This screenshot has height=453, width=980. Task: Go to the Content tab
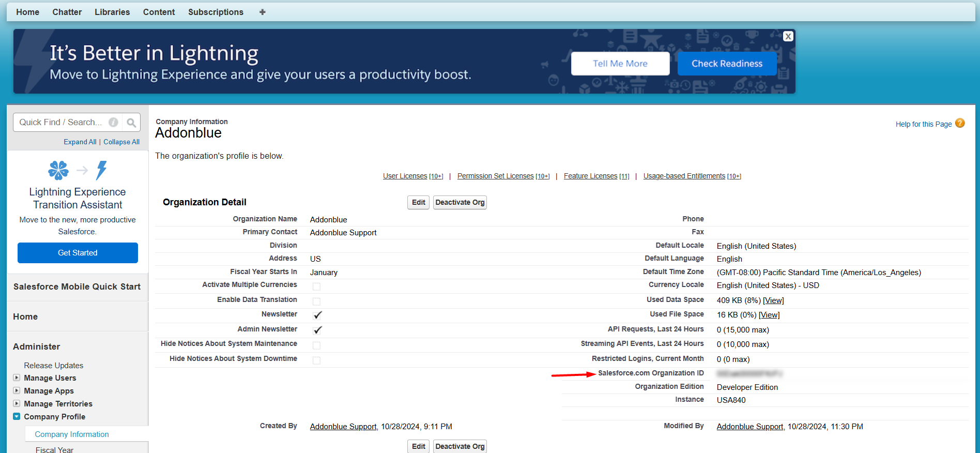[x=159, y=12]
